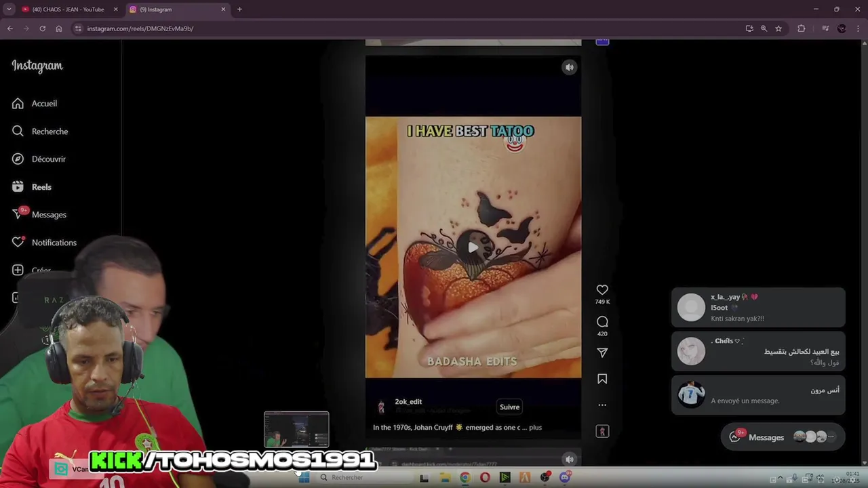Image resolution: width=868 pixels, height=488 pixels.
Task: Open browser profile avatar
Action: click(842, 28)
